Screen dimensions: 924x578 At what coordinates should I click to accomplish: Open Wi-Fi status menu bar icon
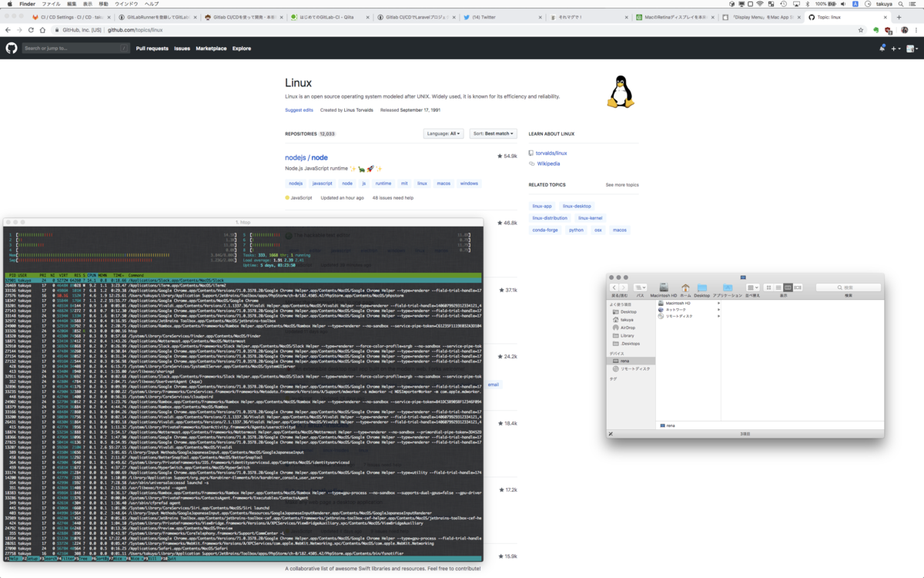tap(760, 4)
